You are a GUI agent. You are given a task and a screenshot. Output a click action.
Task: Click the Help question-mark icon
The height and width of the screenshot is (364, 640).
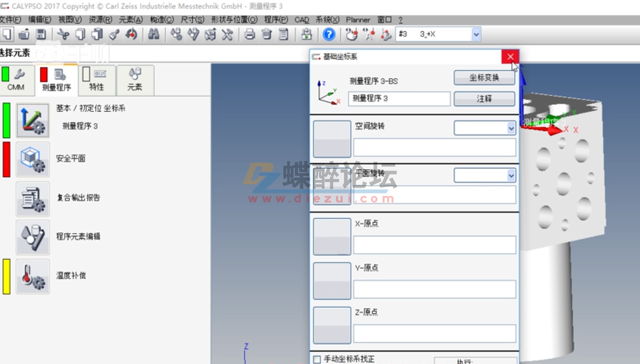click(329, 34)
